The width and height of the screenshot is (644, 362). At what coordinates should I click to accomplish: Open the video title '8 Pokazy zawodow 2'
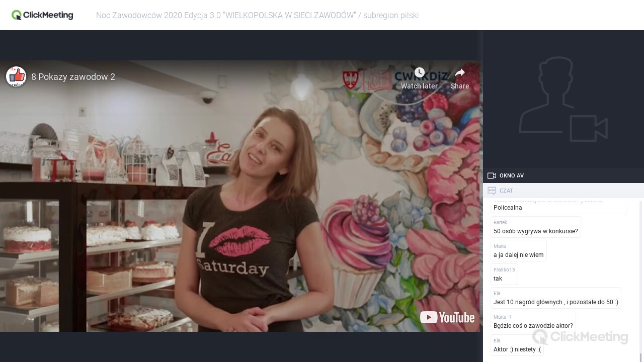[73, 77]
